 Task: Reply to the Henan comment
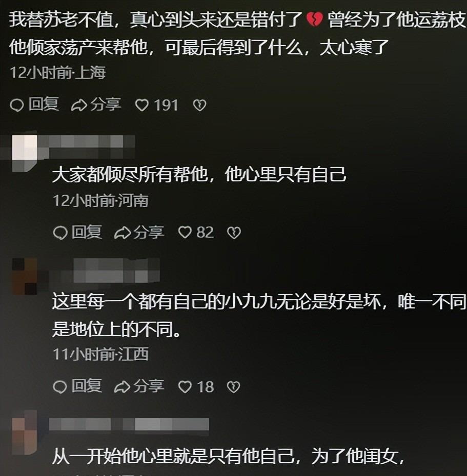[x=77, y=233]
